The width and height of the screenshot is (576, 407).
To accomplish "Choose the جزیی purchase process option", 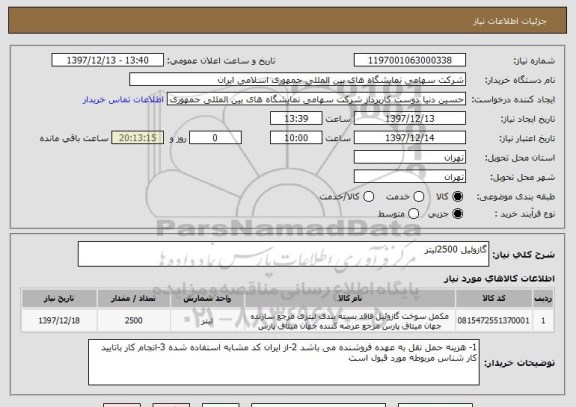I will [457, 213].
